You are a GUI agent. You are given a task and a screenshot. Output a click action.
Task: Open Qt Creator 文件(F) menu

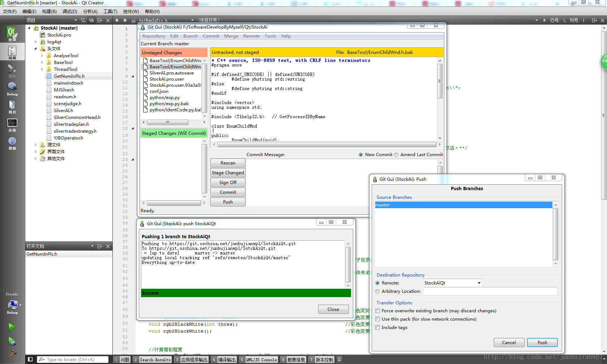(10, 12)
